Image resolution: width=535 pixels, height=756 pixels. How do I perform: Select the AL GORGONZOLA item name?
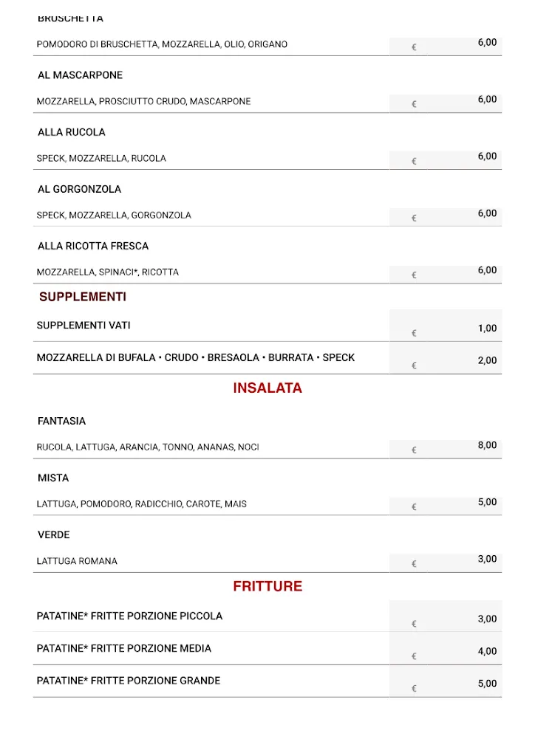point(79,189)
